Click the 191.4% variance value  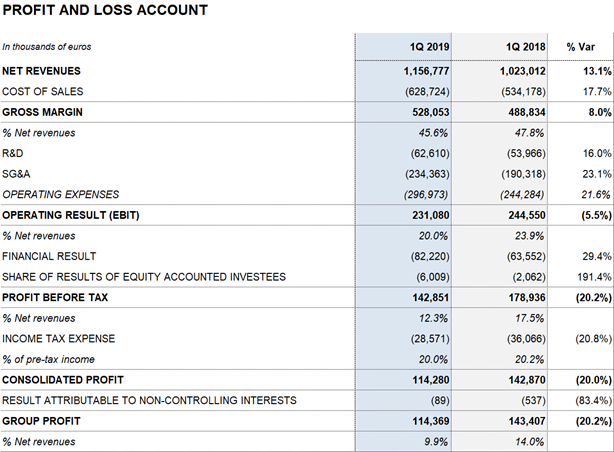[x=594, y=277]
